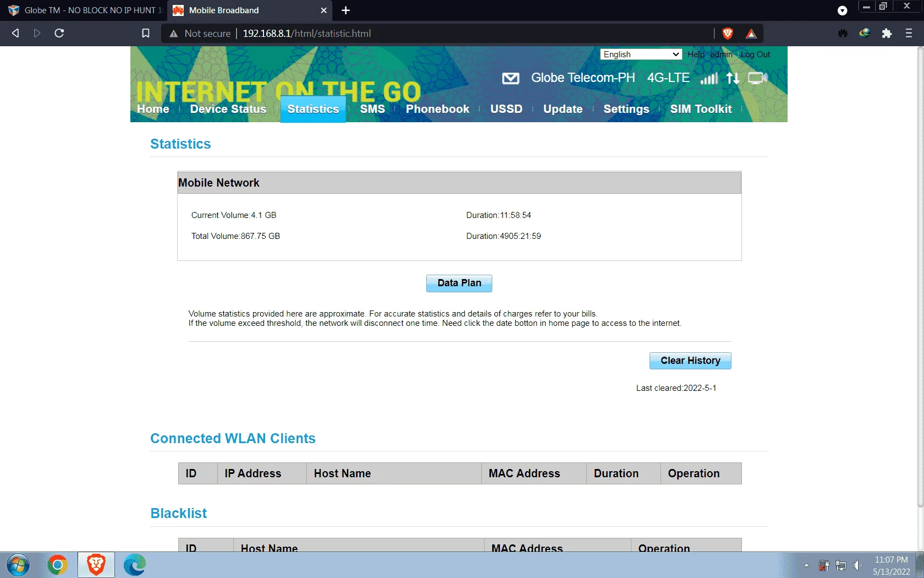Open the Update tab
The width and height of the screenshot is (924, 578).
[x=563, y=109]
